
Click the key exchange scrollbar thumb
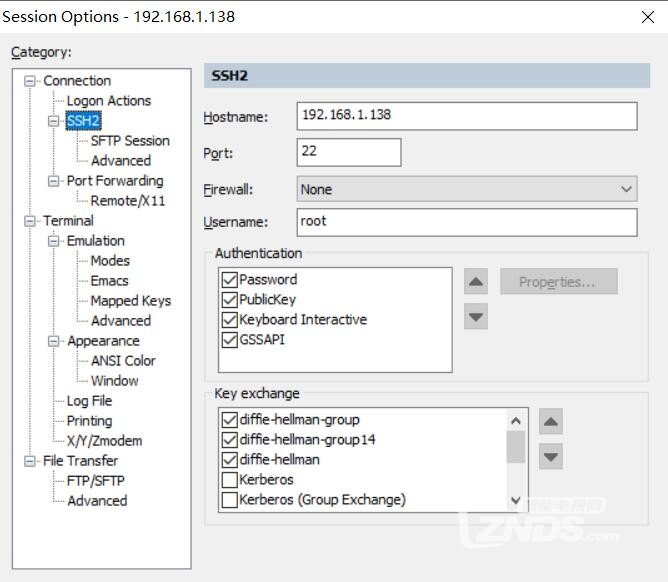(515, 447)
